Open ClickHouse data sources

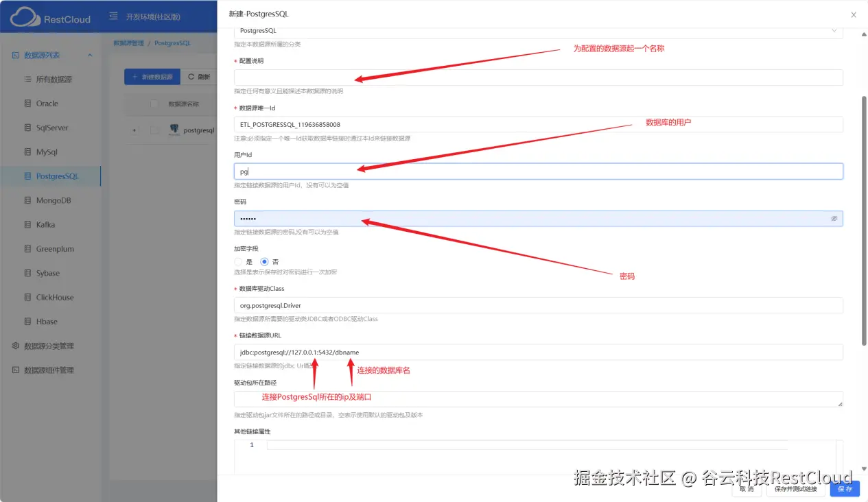pyautogui.click(x=55, y=298)
